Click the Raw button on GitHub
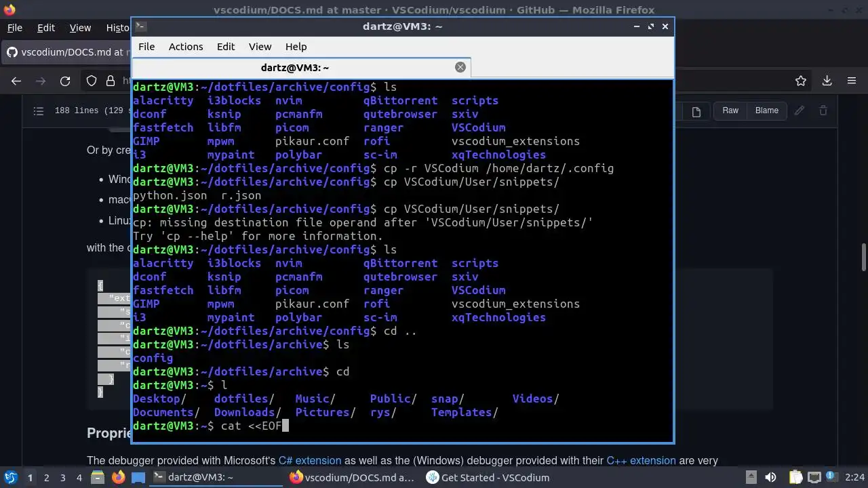This screenshot has width=868, height=488. tap(730, 110)
